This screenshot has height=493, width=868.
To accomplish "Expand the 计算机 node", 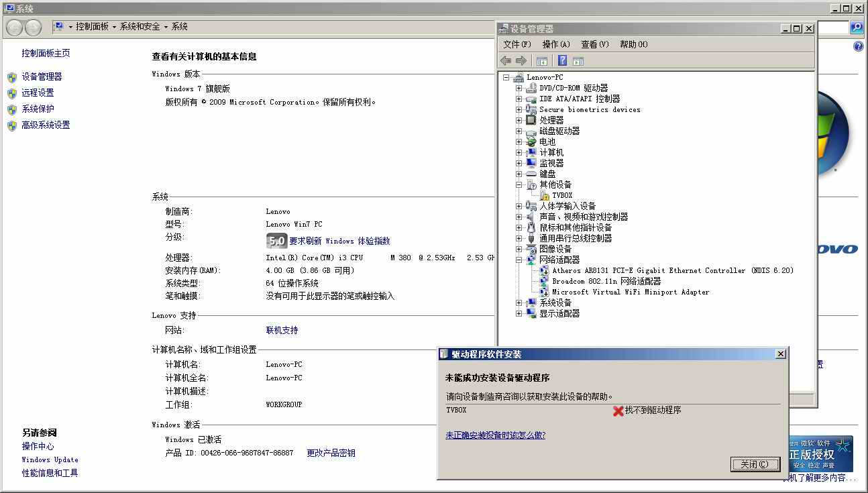I will coord(519,152).
